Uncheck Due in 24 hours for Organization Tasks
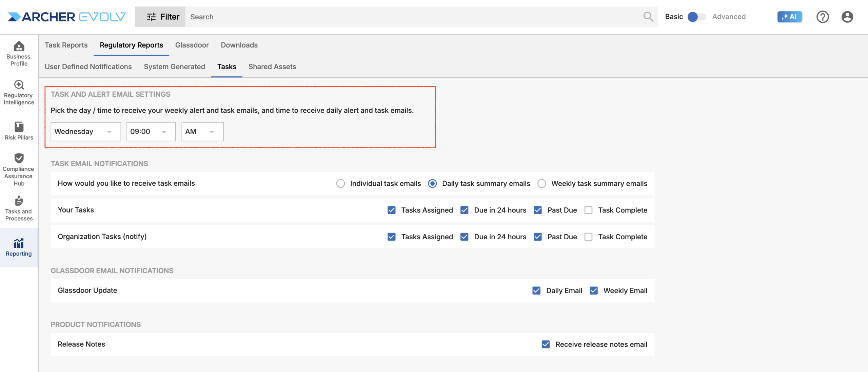 pos(464,237)
